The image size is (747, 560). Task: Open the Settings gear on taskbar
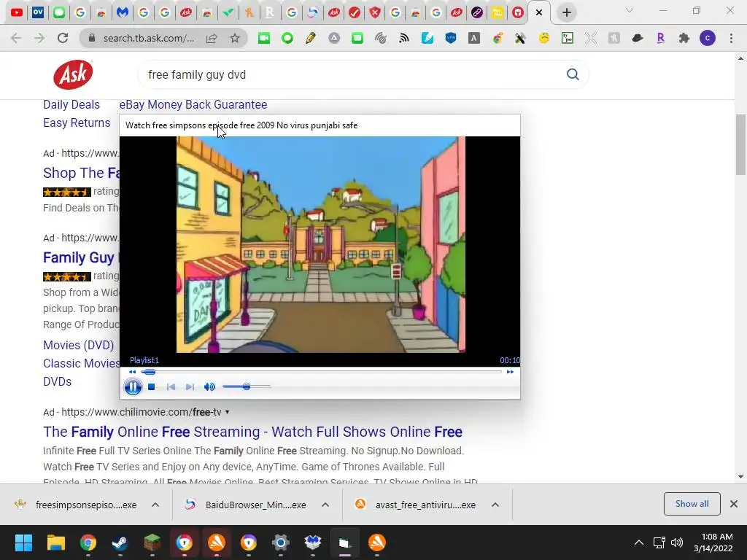(281, 542)
